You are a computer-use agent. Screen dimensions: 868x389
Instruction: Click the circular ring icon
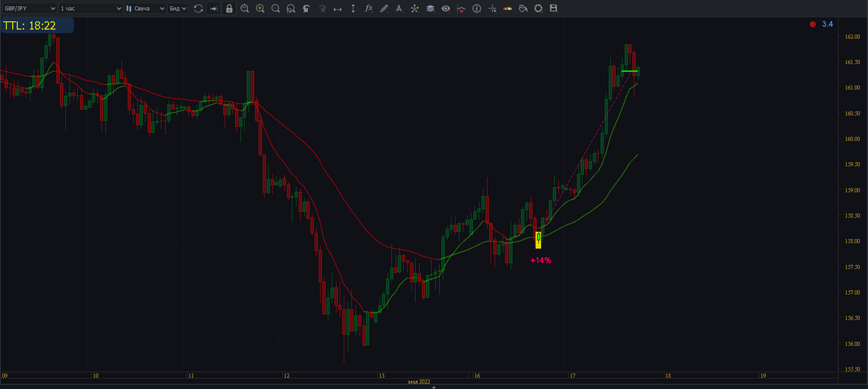pos(538,9)
